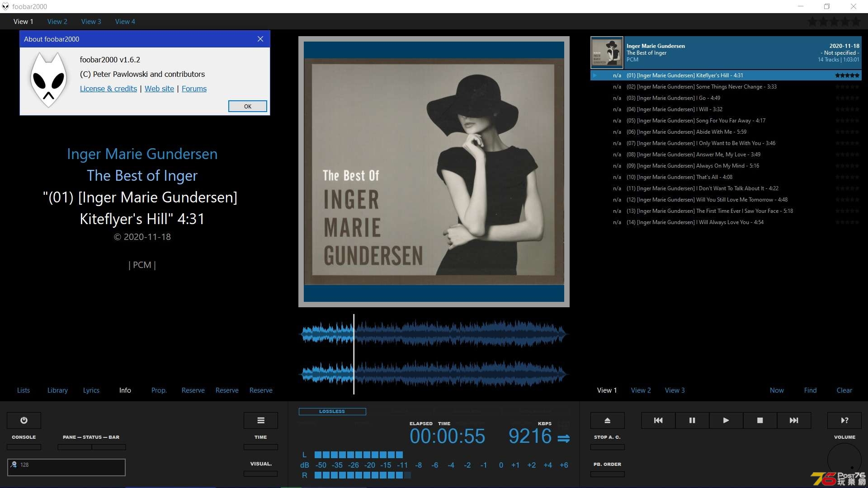Open the Lists panel tab
The image size is (868, 488).
point(22,389)
